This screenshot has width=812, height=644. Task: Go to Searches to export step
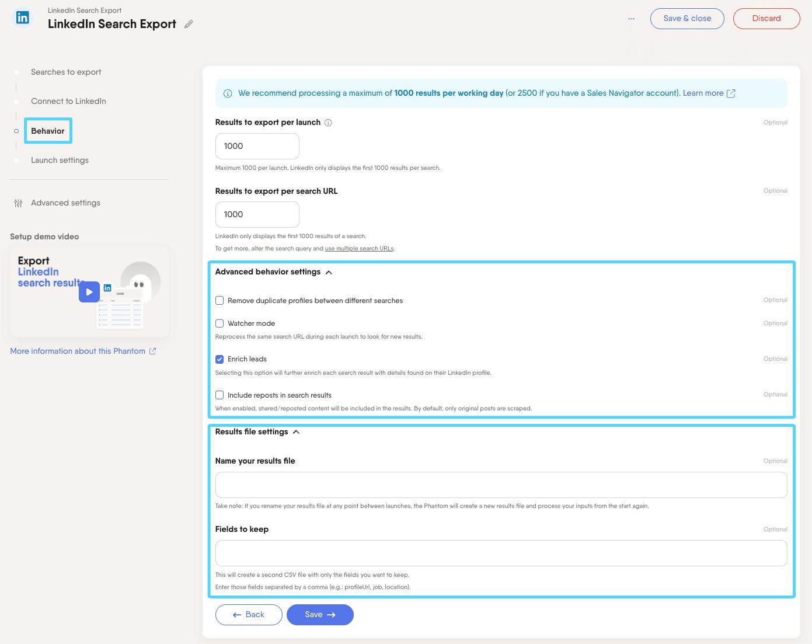(x=66, y=72)
